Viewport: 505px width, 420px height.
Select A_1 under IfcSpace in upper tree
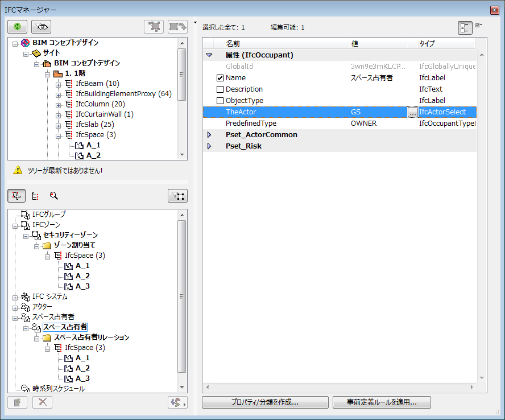pyautogui.click(x=93, y=145)
